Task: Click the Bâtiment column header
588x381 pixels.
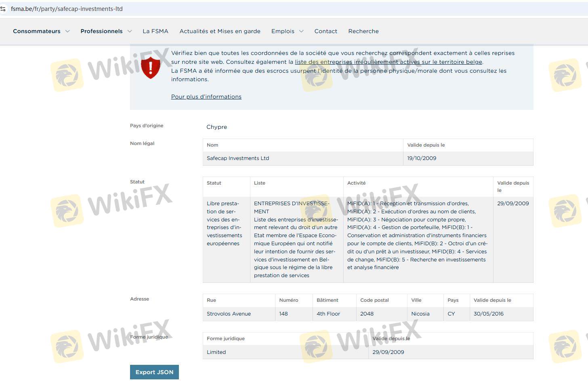Action: click(x=334, y=300)
